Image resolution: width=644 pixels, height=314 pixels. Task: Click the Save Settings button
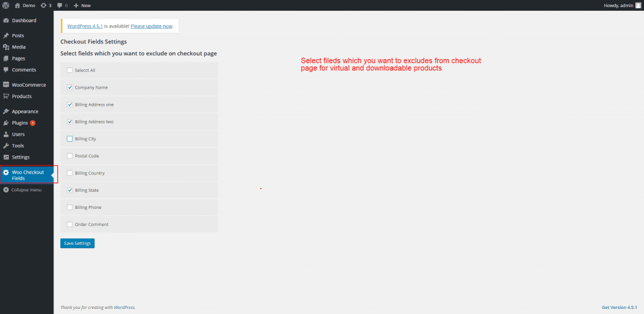77,244
